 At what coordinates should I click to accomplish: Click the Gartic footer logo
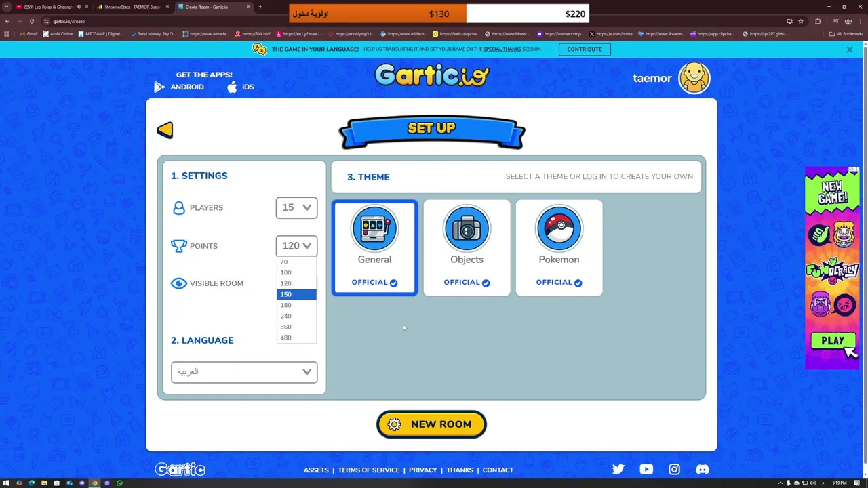(x=180, y=469)
